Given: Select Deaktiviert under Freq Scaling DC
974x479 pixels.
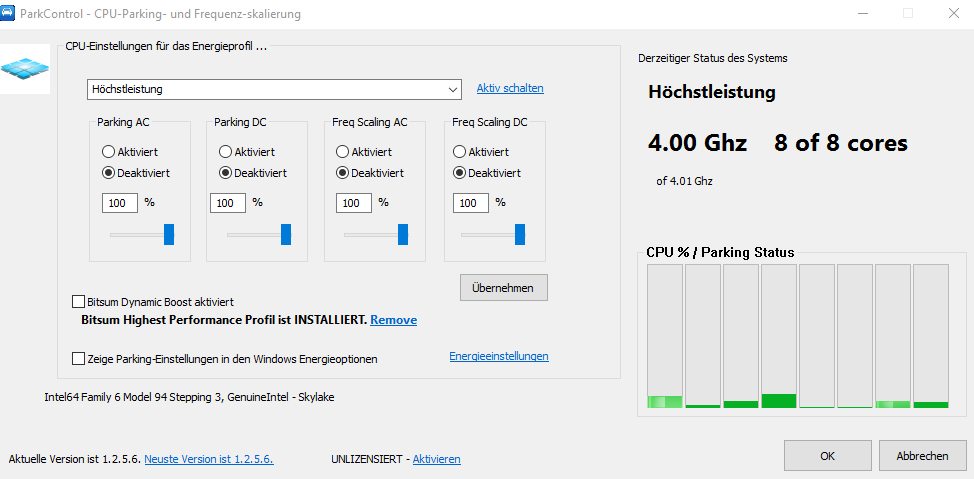Looking at the screenshot, I should coord(459,172).
